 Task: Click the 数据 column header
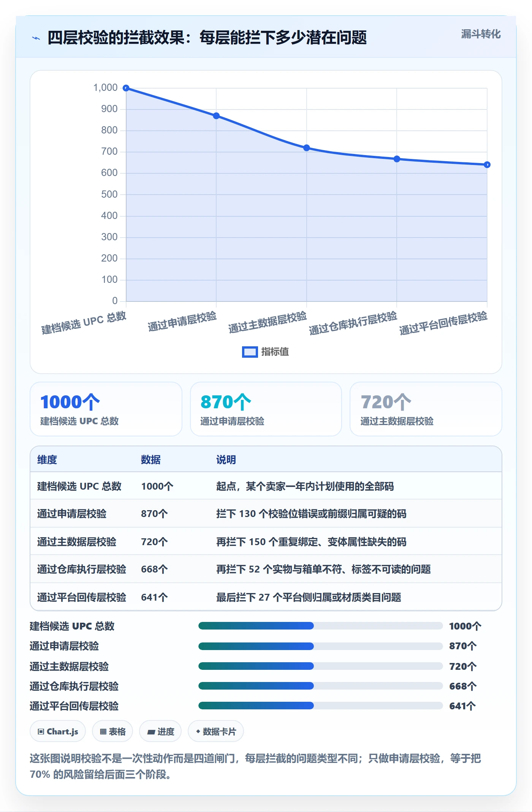(x=151, y=460)
